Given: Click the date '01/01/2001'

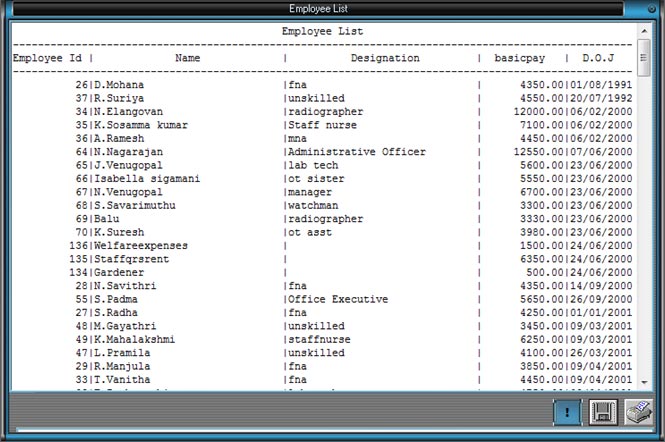Looking at the screenshot, I should [601, 313].
